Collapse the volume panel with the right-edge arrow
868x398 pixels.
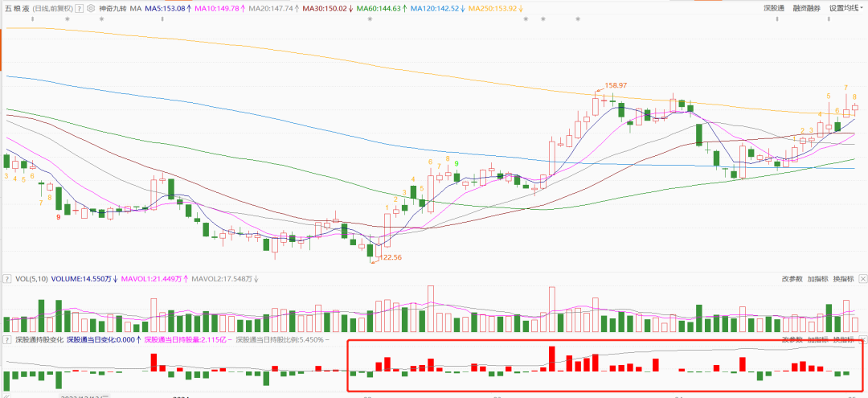(862, 279)
